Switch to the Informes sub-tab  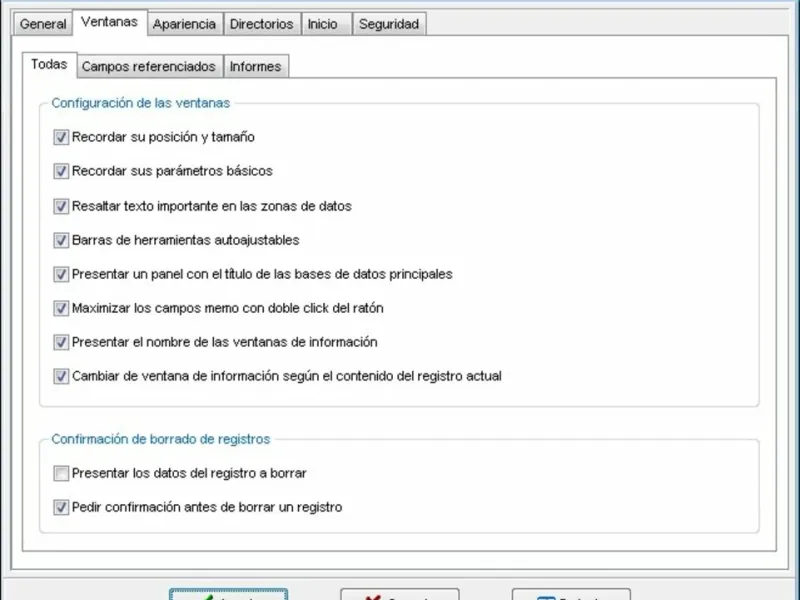256,66
